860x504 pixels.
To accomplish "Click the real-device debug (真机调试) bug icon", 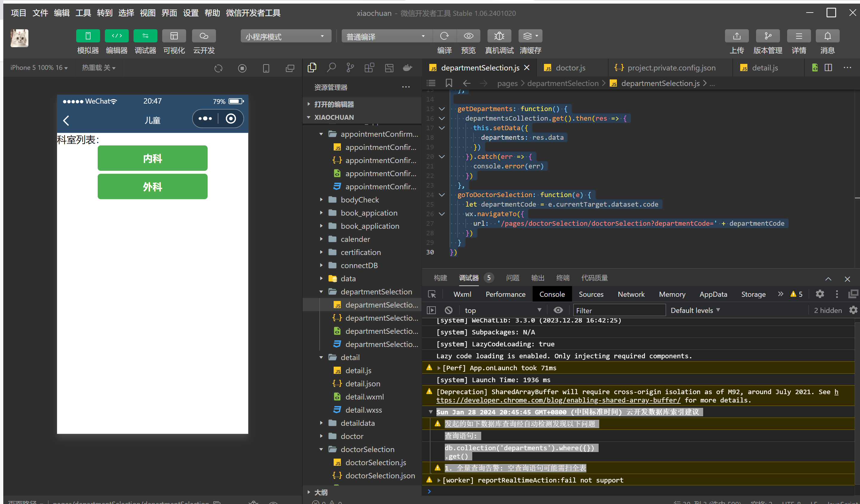I will click(499, 36).
